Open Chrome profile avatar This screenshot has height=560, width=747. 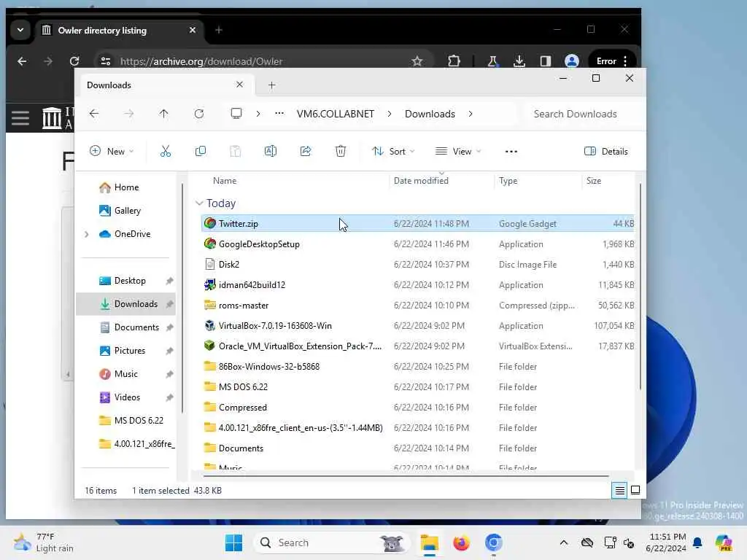[572, 61]
